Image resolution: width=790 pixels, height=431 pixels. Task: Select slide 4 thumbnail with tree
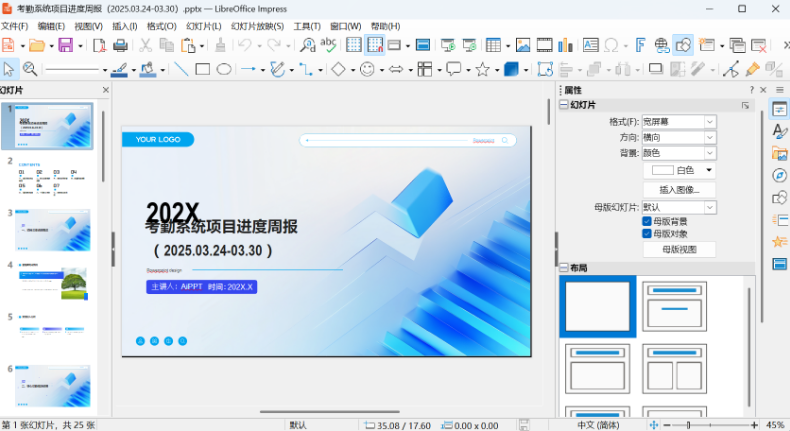[x=53, y=282]
